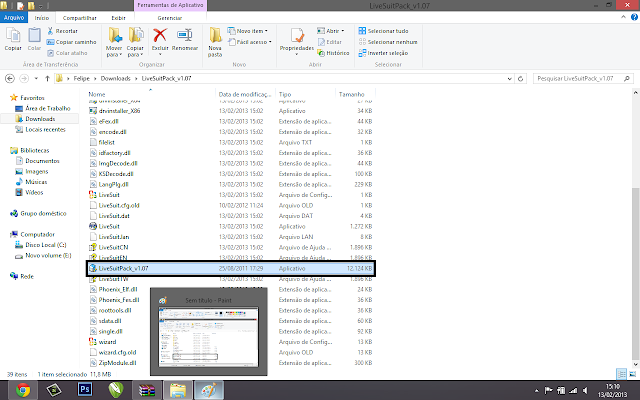Click the Pesquisar LiveSuitPack search field
The image size is (640, 400).
(x=583, y=78)
